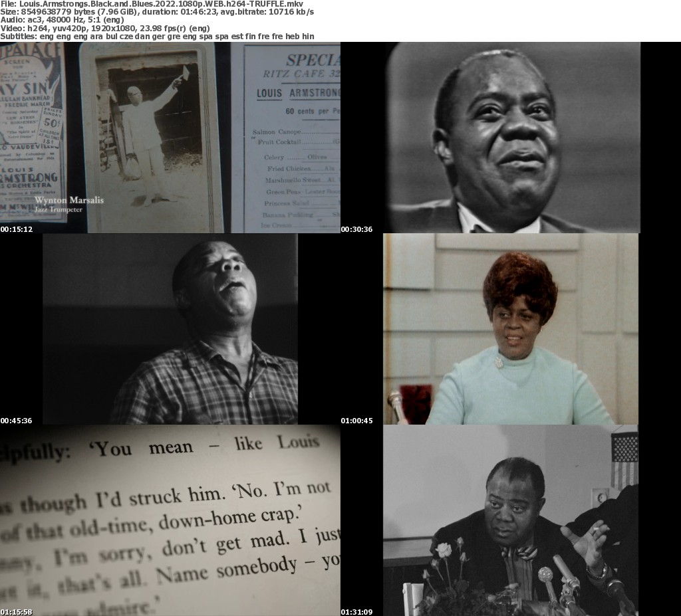Select the 00:45:36 timestamp
The image size is (681, 616).
coord(17,421)
